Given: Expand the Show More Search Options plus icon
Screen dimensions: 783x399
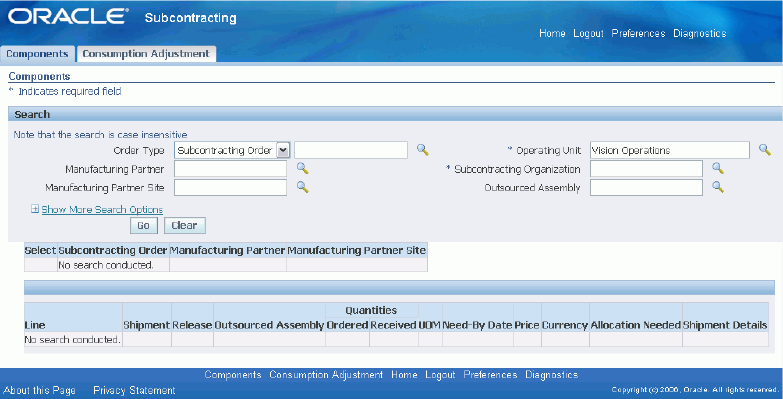Looking at the screenshot, I should tap(35, 209).
